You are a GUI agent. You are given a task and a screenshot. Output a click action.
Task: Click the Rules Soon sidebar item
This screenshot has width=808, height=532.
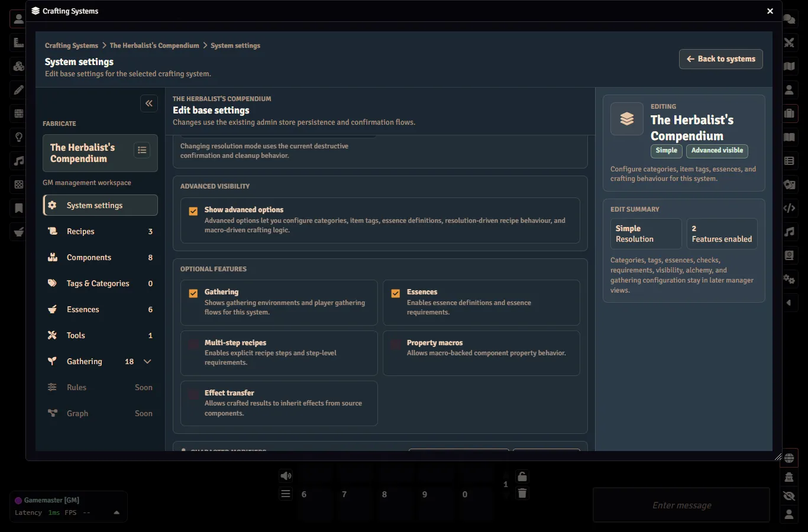tap(101, 387)
